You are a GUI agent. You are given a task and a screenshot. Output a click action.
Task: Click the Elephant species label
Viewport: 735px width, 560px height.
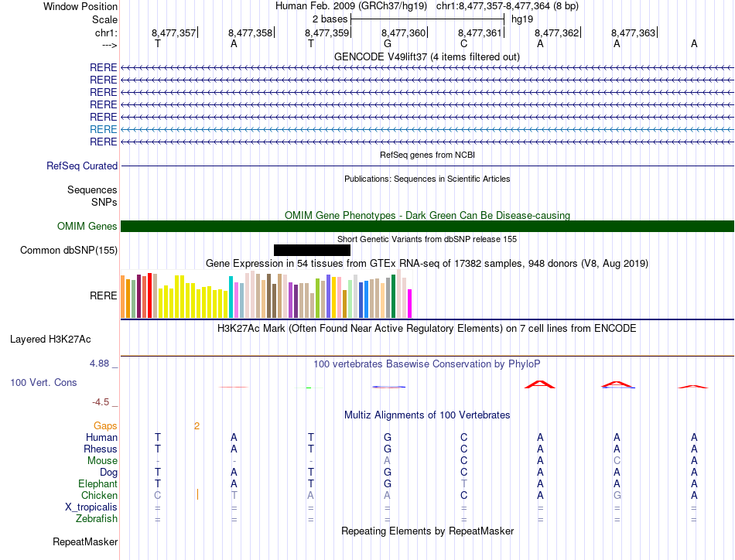[x=97, y=483]
